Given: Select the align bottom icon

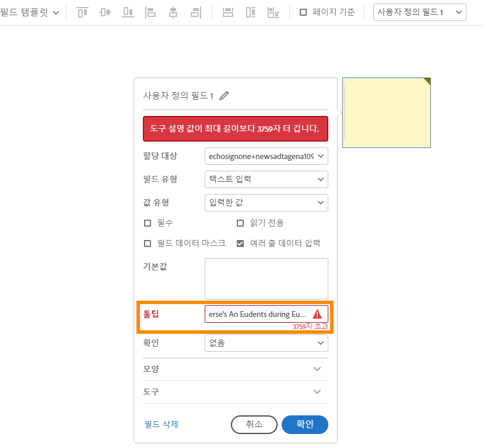Looking at the screenshot, I should (x=128, y=12).
